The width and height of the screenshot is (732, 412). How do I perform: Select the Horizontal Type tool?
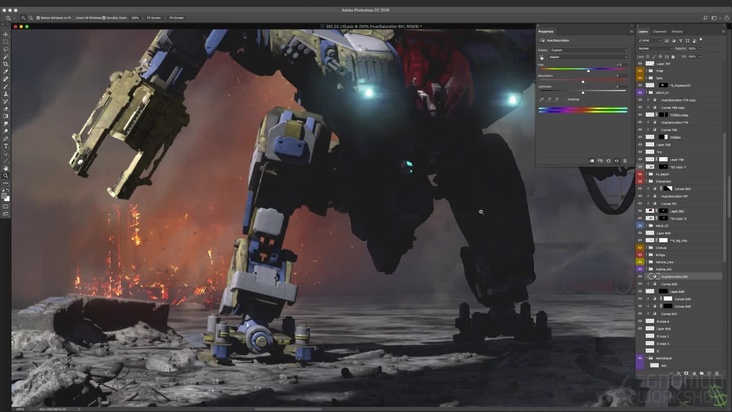tap(6, 146)
